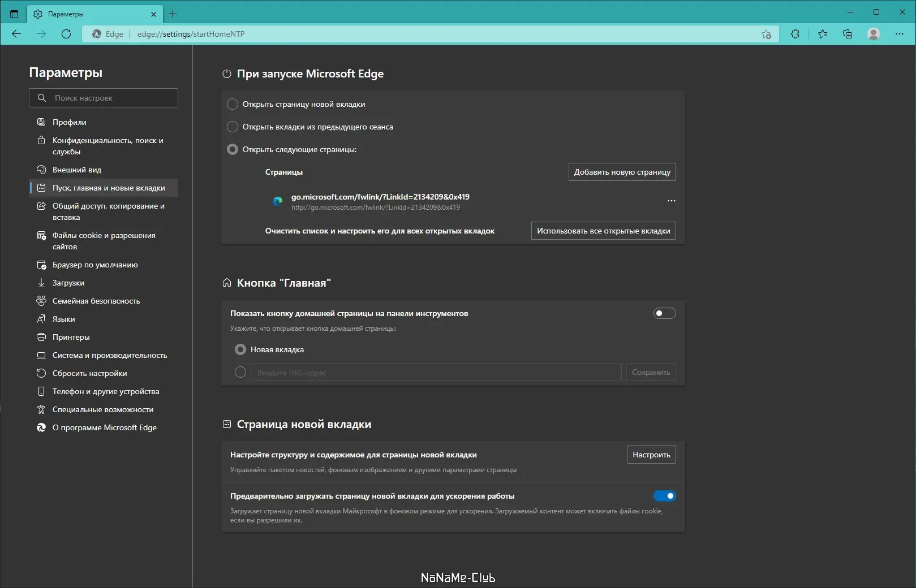Open Сбросить настройки section
Viewport: 916px width, 588px height.
point(104,373)
